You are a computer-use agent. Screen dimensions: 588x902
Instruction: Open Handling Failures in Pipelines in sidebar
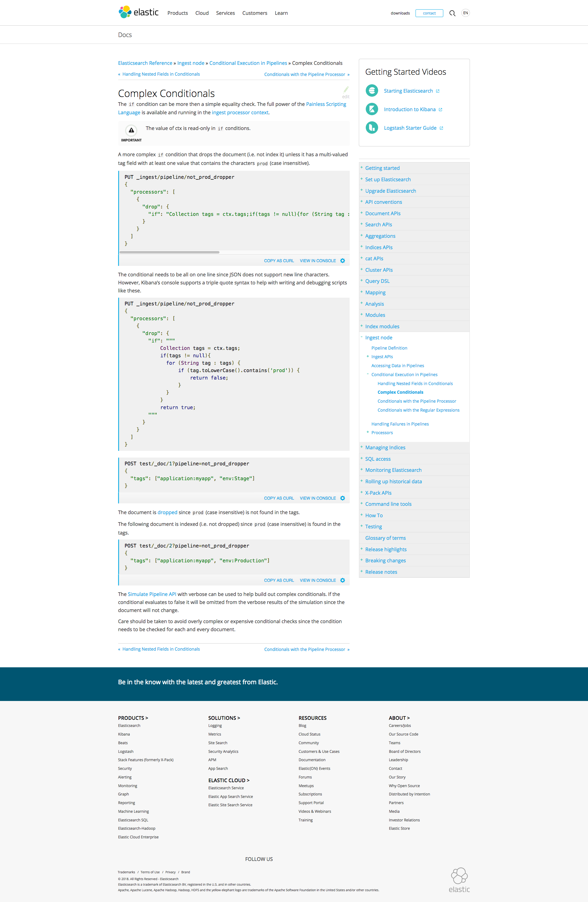400,424
